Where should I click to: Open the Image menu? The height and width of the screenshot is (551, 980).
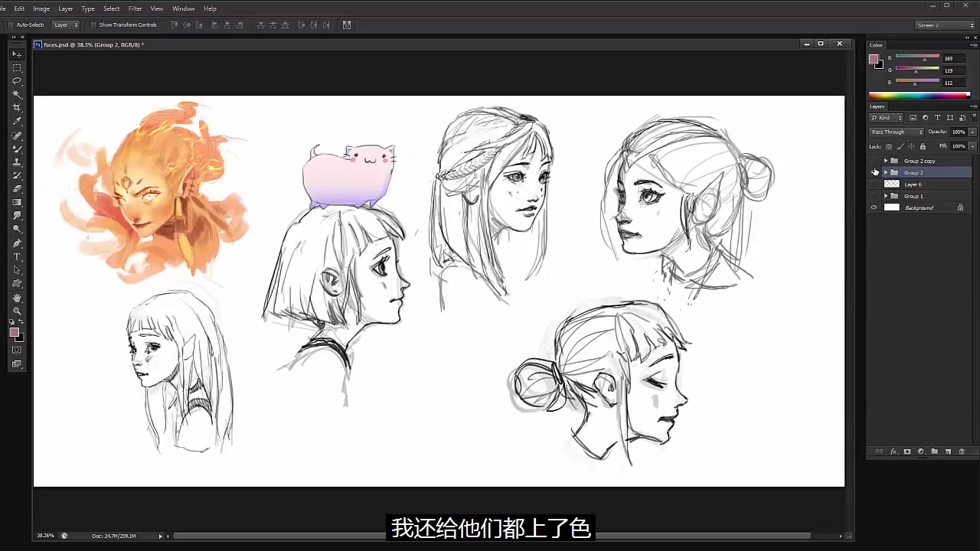point(41,8)
